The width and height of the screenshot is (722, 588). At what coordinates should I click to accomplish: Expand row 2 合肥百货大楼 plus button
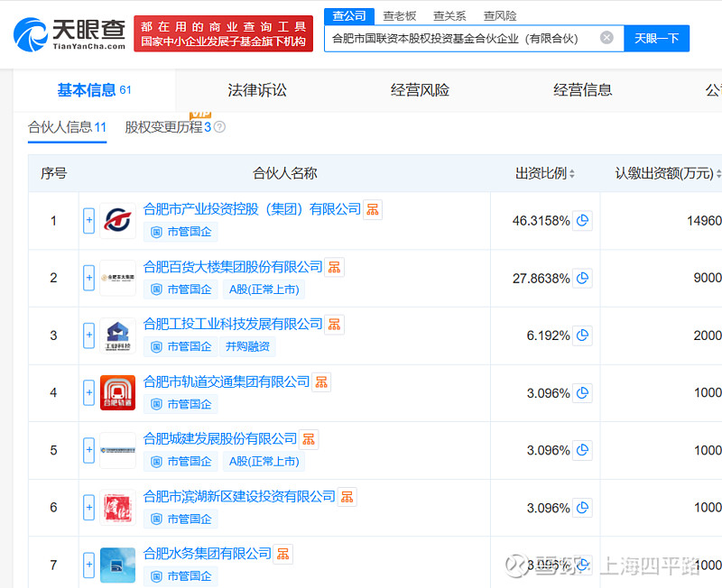[88, 278]
